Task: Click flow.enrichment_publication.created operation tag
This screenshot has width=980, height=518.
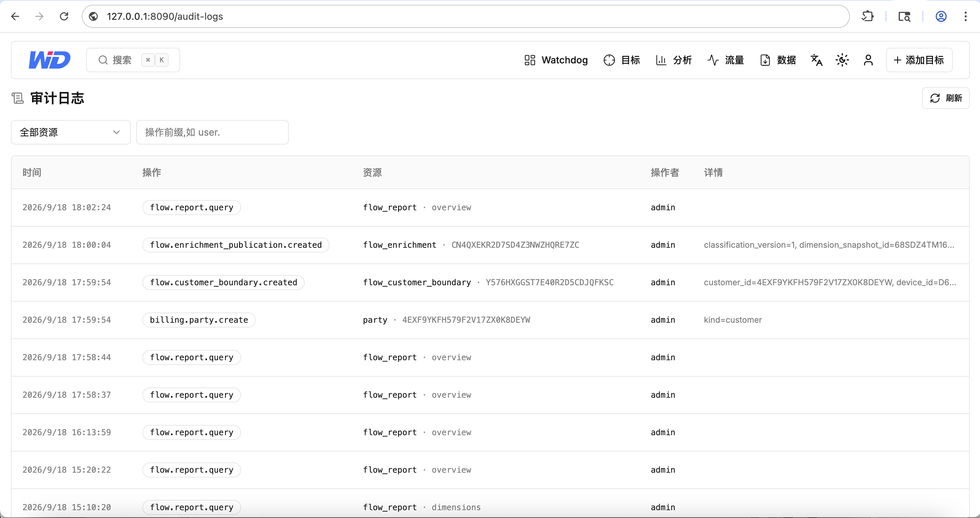Action: pyautogui.click(x=236, y=245)
